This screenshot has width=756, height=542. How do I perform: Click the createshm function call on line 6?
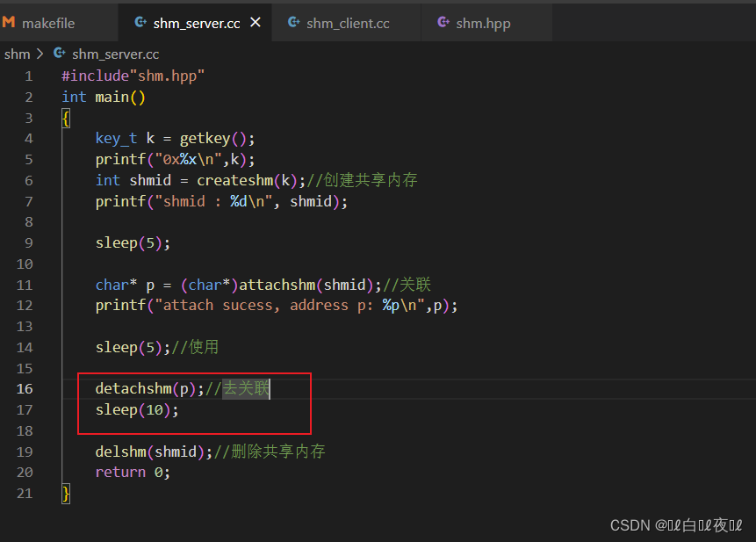coord(235,180)
